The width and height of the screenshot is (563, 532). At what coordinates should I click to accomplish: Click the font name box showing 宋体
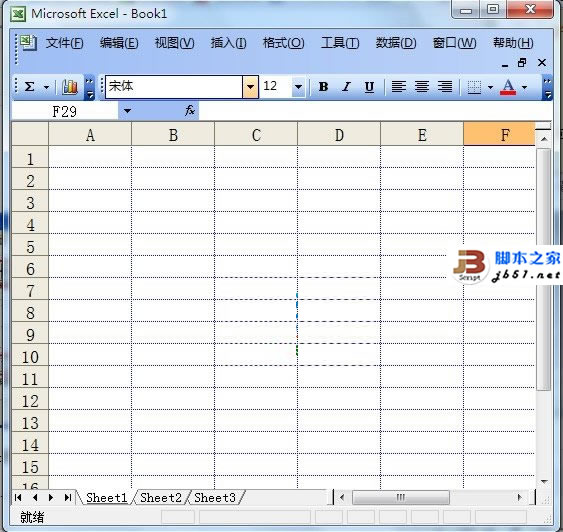pyautogui.click(x=174, y=87)
